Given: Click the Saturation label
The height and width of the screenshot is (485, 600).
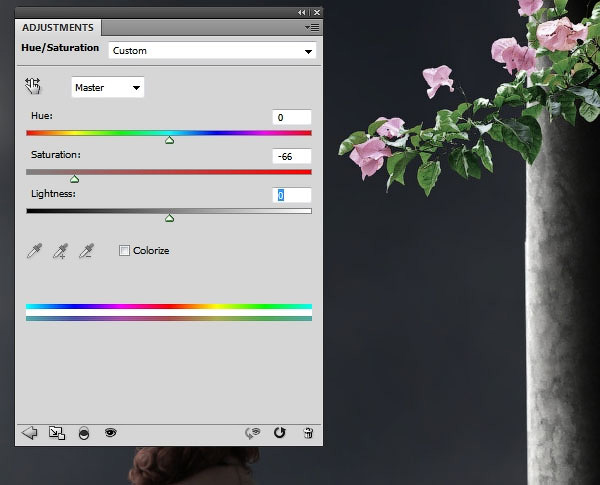Looking at the screenshot, I should point(56,155).
